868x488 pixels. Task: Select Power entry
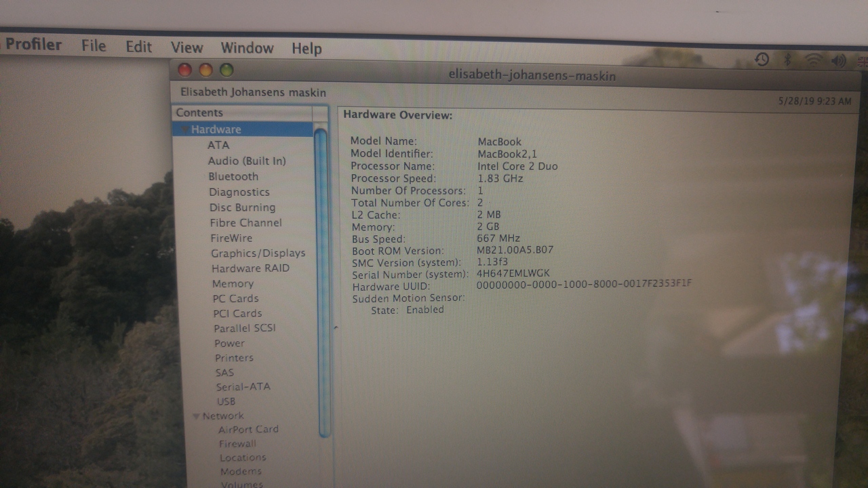230,343
